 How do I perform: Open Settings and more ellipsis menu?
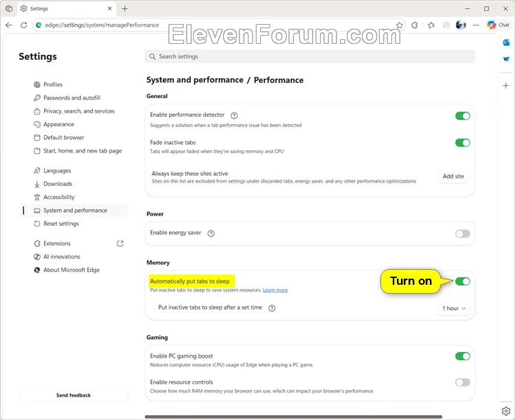click(476, 25)
